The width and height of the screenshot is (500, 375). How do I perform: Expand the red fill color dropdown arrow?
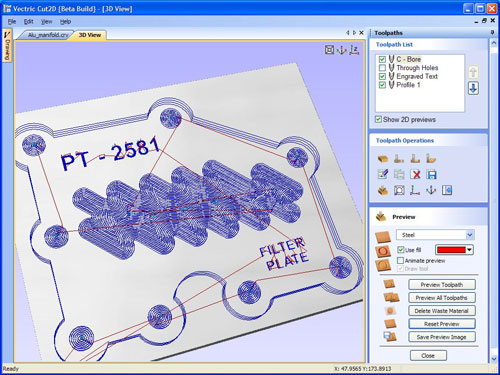coord(469,250)
